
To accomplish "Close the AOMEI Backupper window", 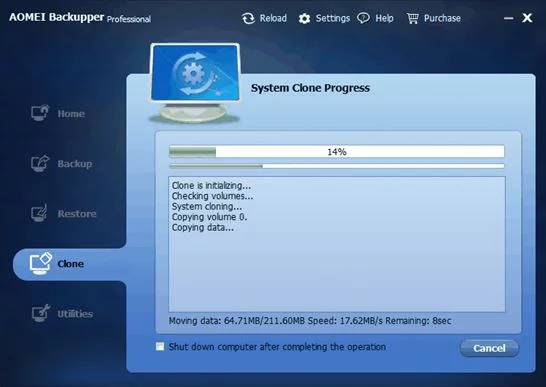I will coord(527,18).
